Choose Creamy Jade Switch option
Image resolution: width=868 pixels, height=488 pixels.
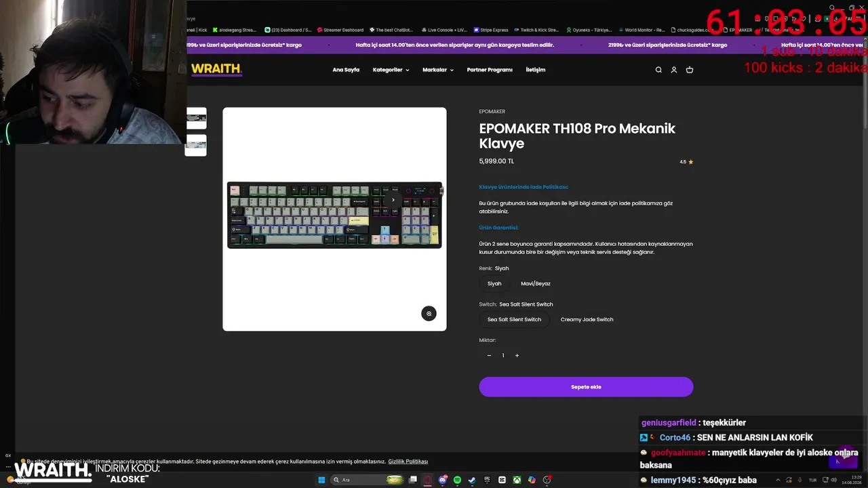(x=587, y=320)
